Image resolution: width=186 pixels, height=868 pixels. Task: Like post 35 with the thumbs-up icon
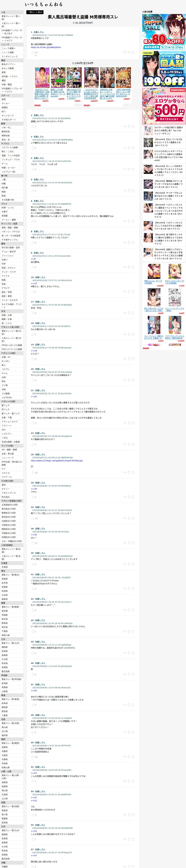[33, 518]
